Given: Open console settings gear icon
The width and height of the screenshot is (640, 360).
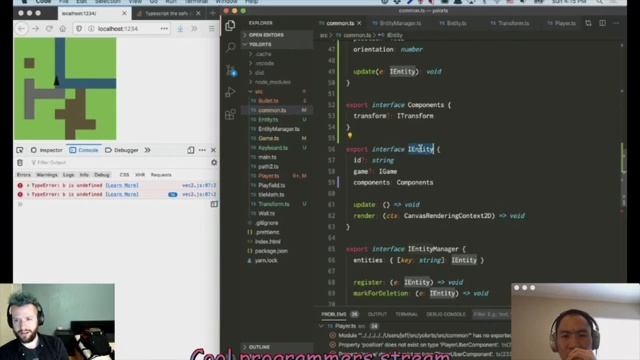Looking at the screenshot, I should pos(214,162).
